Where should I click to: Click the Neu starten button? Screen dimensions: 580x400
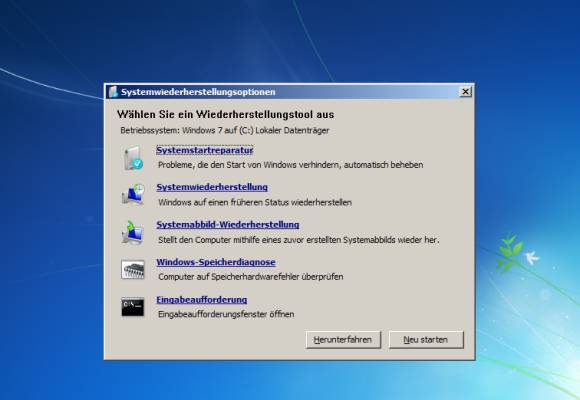click(426, 340)
